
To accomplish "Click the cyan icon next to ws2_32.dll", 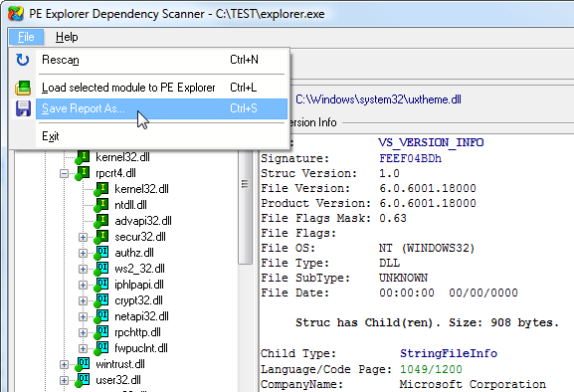I will [101, 269].
